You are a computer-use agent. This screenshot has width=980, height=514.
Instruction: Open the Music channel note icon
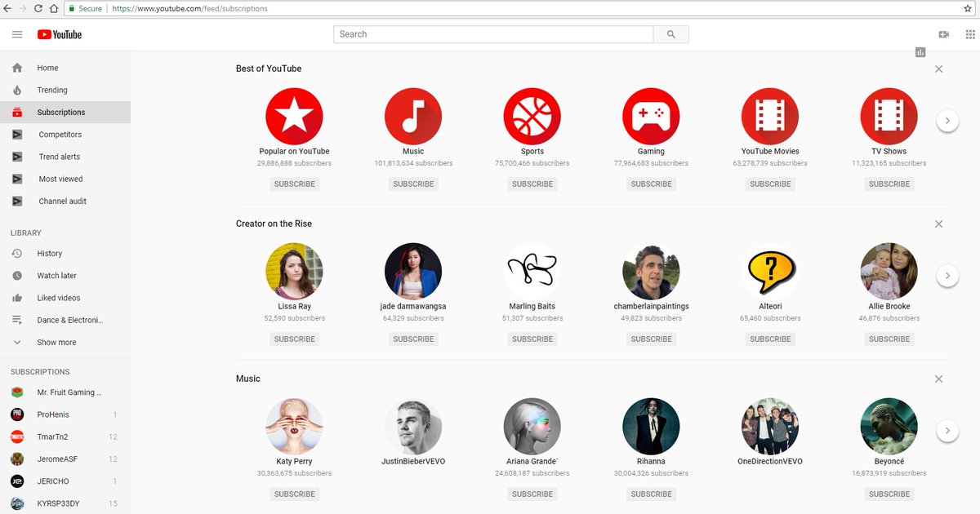click(413, 117)
